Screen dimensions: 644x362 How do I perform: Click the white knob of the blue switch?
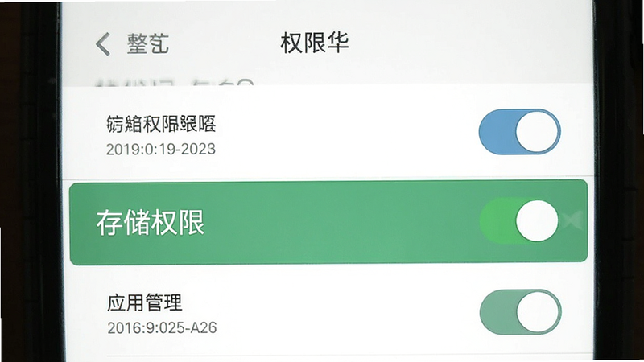[x=537, y=132]
